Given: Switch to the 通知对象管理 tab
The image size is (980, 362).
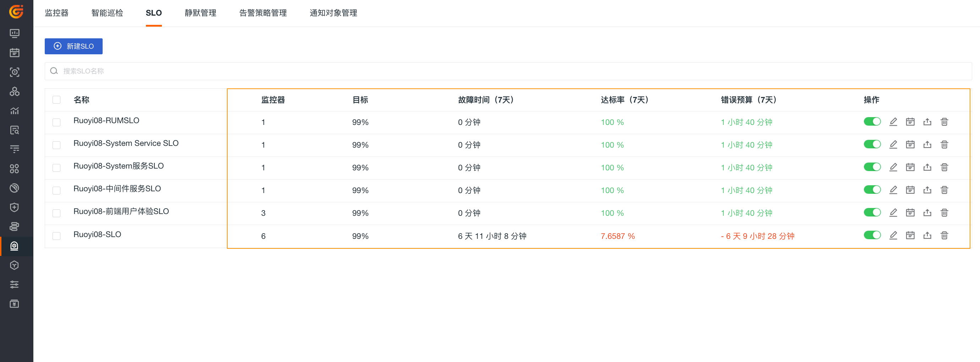Looking at the screenshot, I should (333, 13).
